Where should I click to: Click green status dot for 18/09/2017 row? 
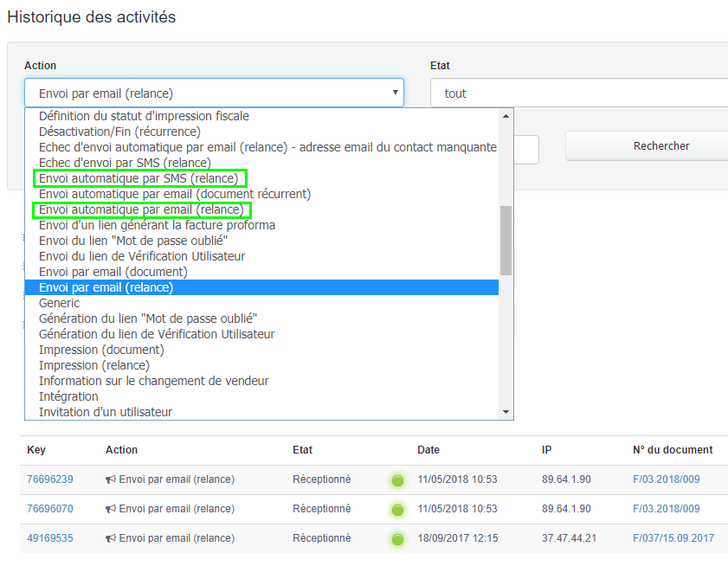click(397, 539)
